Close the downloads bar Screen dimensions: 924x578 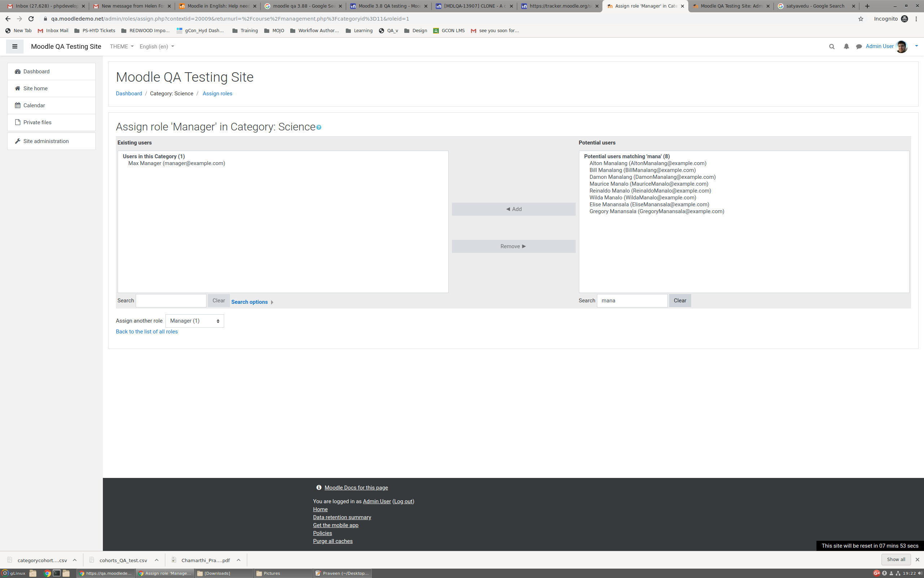click(x=917, y=560)
